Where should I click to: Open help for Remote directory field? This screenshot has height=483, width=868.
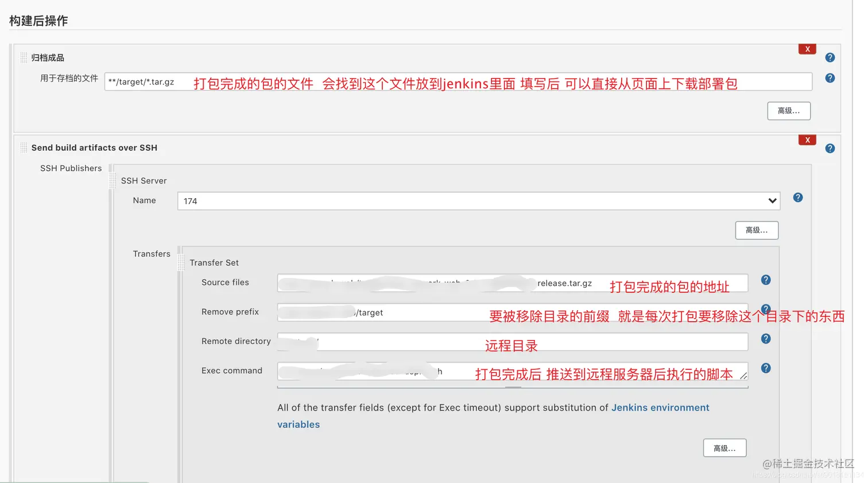click(765, 339)
